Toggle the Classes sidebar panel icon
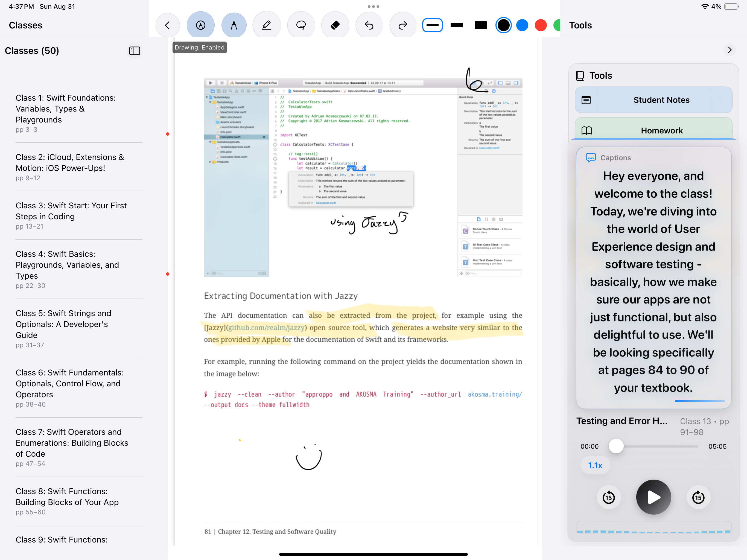Screen dimensions: 747x560 (135, 51)
